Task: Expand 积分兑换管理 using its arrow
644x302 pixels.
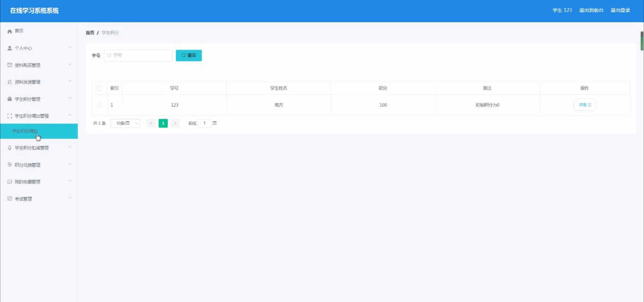Action: 70,164
